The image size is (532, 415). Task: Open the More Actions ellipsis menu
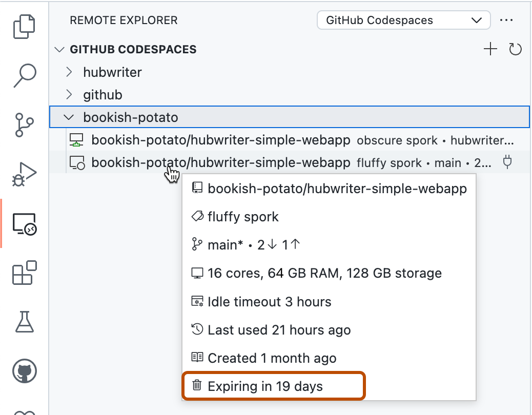(507, 20)
